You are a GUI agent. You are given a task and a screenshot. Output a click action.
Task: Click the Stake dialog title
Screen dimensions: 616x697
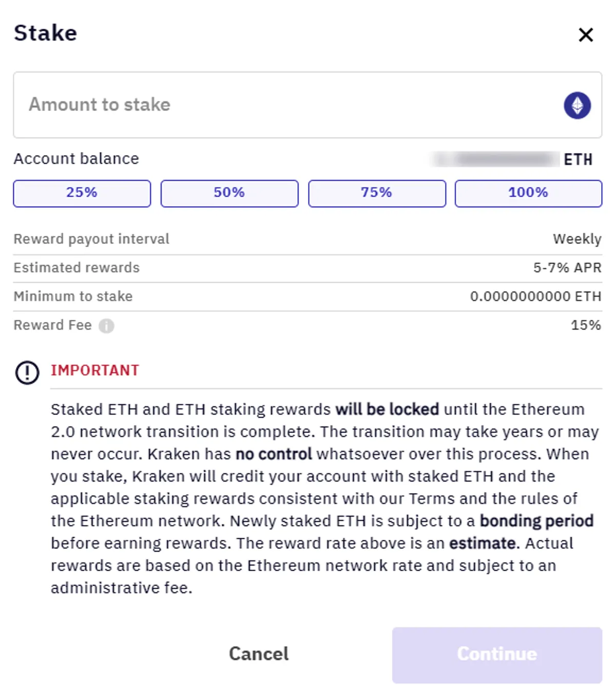click(46, 33)
